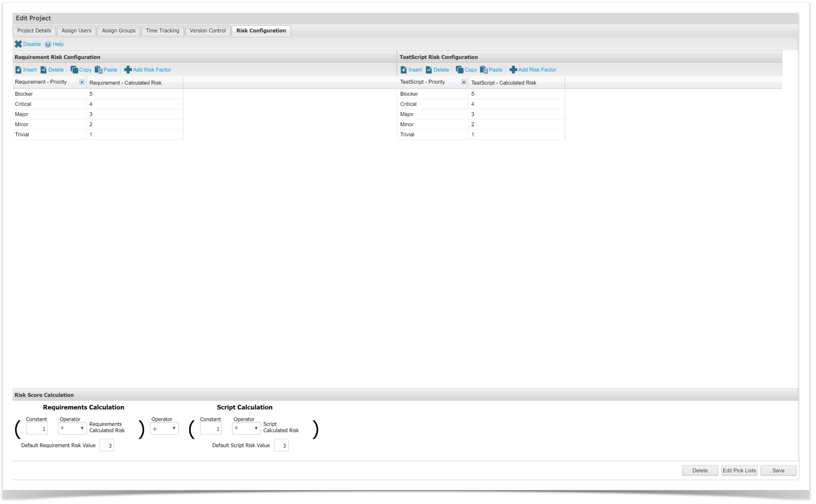
Task: Add Risk Factor to Requirement configuration
Action: 147,70
